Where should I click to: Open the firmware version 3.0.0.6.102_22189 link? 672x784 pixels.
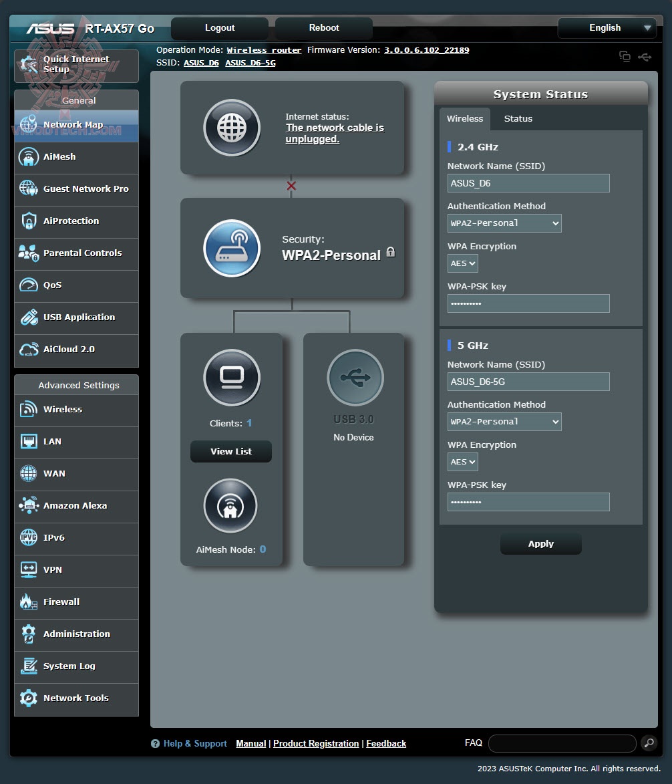[x=426, y=50]
